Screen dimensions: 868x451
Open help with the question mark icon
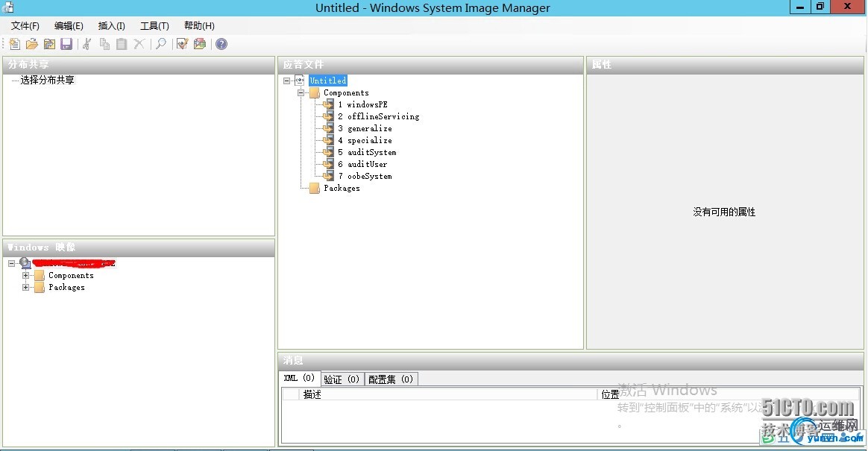click(221, 44)
